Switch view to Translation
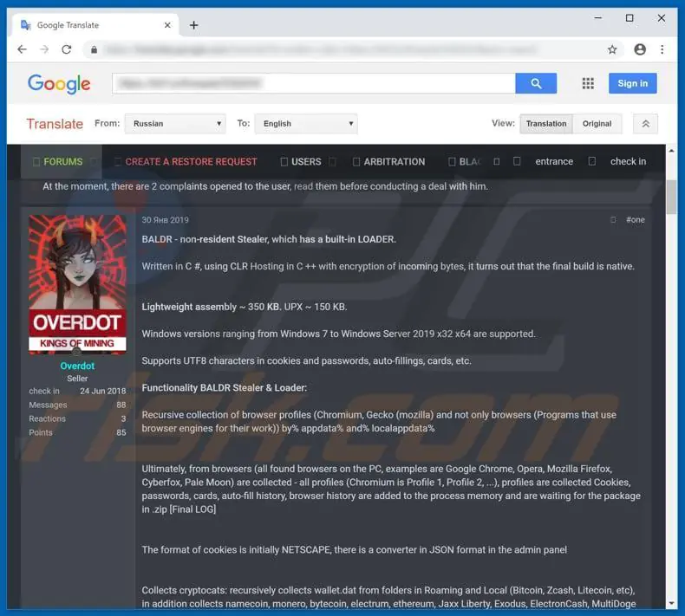 pos(545,124)
